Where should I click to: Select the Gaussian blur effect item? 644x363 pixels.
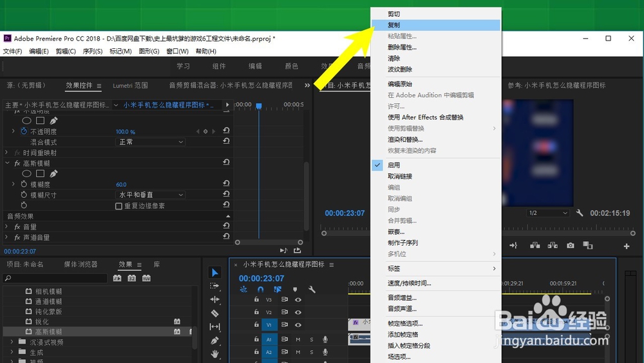coord(48,331)
